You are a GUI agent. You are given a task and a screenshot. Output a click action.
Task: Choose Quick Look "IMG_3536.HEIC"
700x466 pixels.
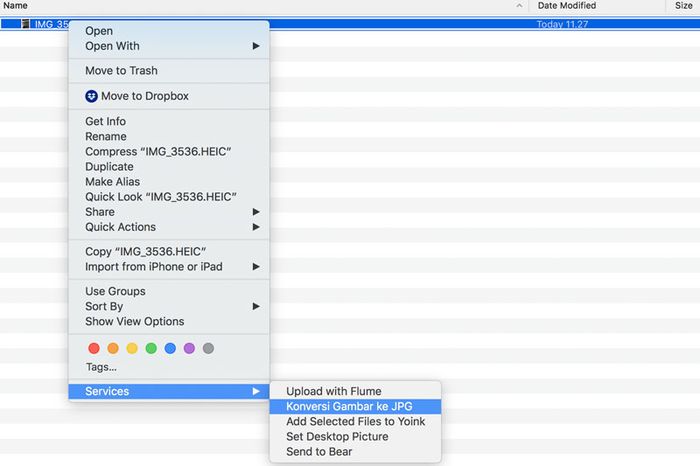[x=169, y=197]
